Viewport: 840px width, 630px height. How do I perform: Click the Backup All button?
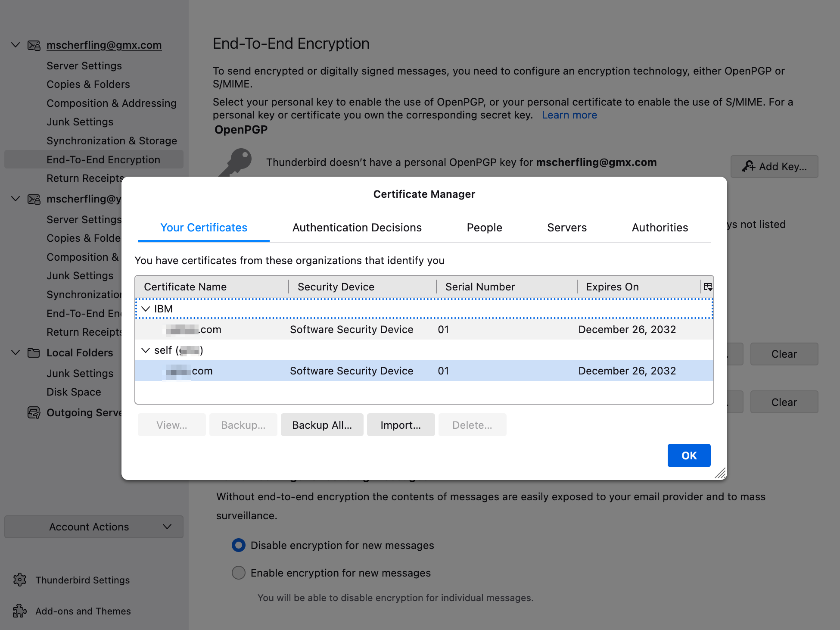click(321, 424)
